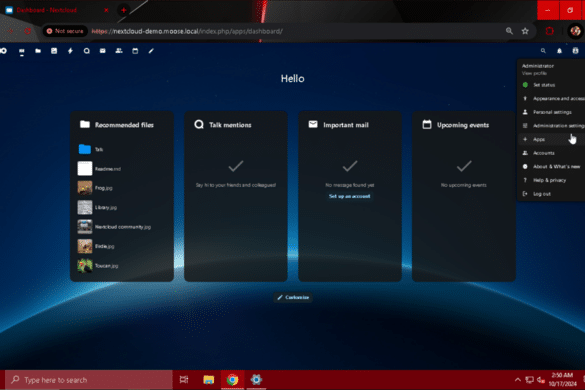Open the Calendar icon in top bar
This screenshot has height=390, width=585.
click(x=135, y=51)
